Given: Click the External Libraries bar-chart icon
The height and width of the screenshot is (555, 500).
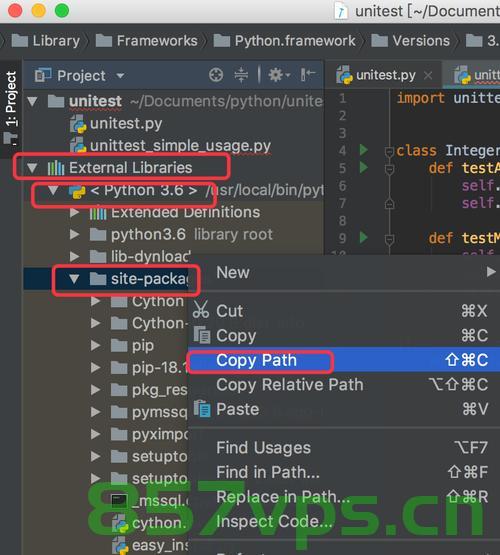Looking at the screenshot, I should point(56,168).
